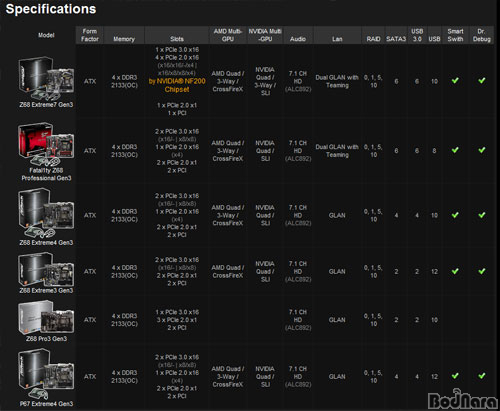Click the Memory cell of the Z68 Pro3 Gen3 row
This screenshot has height=411, width=500.
124,320
